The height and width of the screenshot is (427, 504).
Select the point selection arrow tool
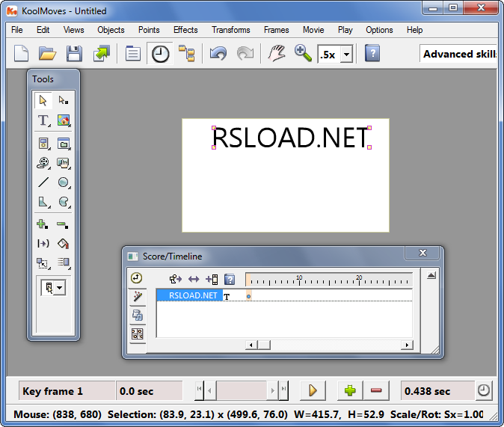[x=64, y=101]
